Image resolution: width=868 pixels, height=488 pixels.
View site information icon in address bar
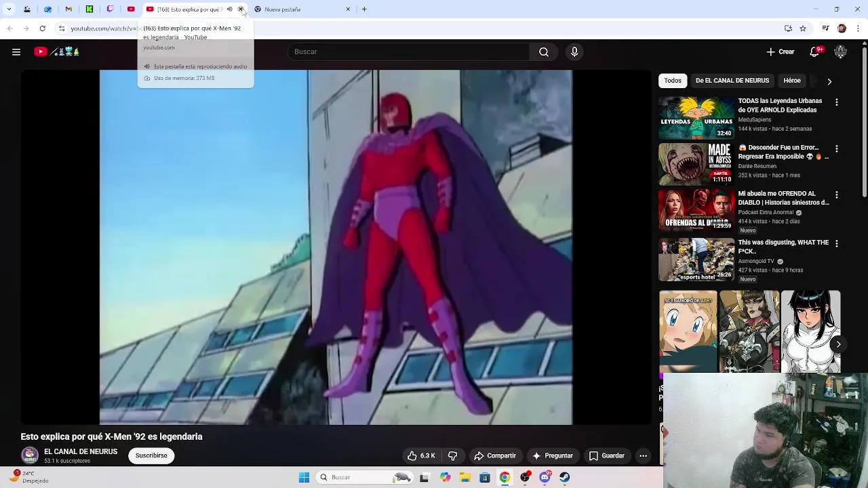pyautogui.click(x=62, y=28)
